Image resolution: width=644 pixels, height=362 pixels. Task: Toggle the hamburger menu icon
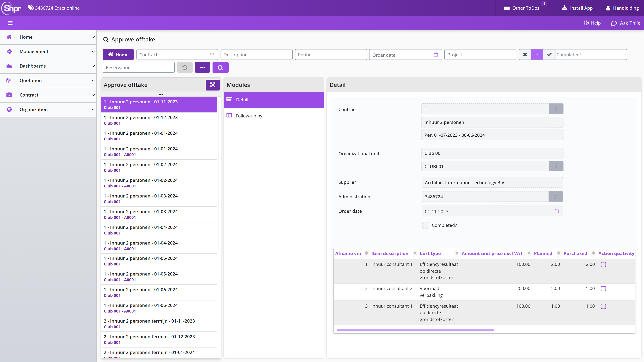click(10, 23)
